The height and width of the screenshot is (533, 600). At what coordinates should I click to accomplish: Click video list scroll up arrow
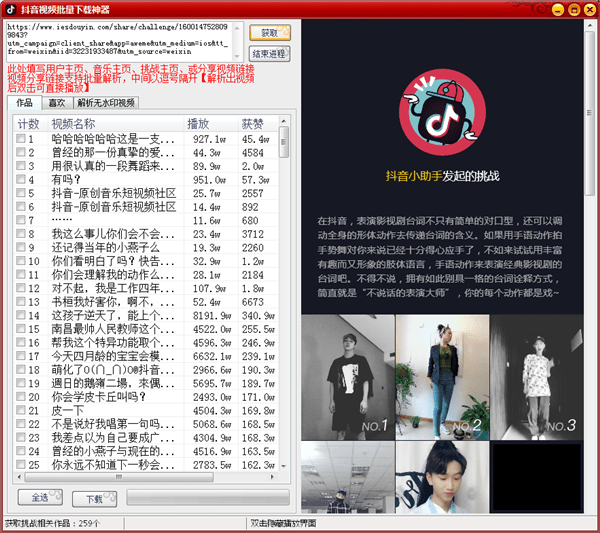pyautogui.click(x=284, y=121)
